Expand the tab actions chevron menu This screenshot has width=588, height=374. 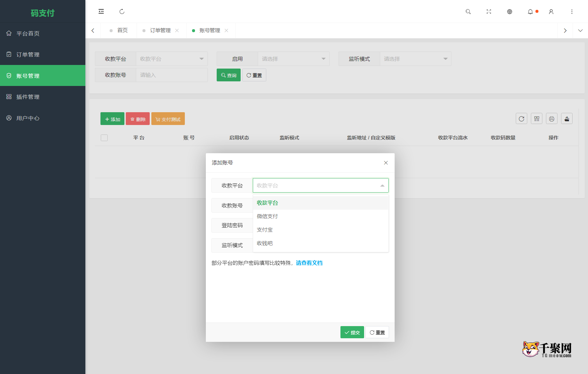coord(580,31)
